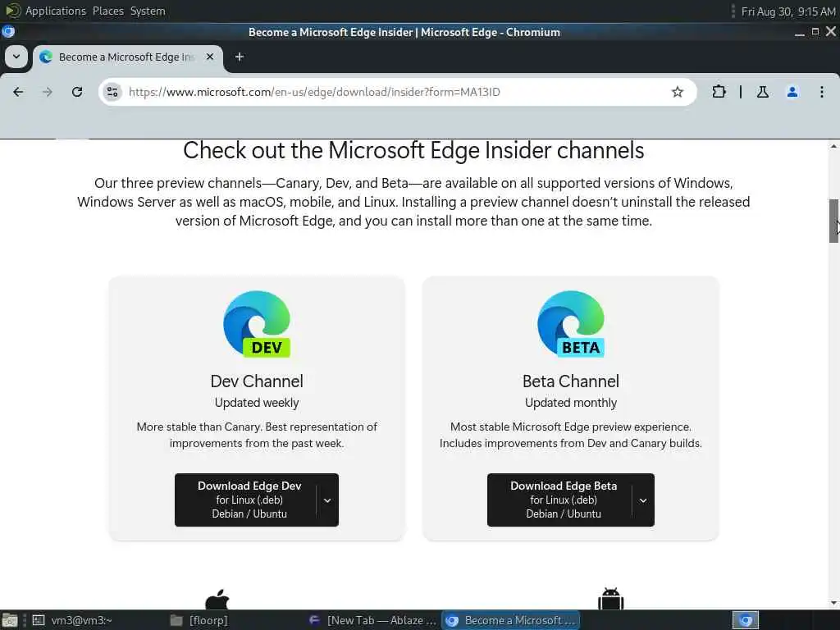Click the date and time clock
This screenshot has width=840, height=630.
[x=787, y=11]
